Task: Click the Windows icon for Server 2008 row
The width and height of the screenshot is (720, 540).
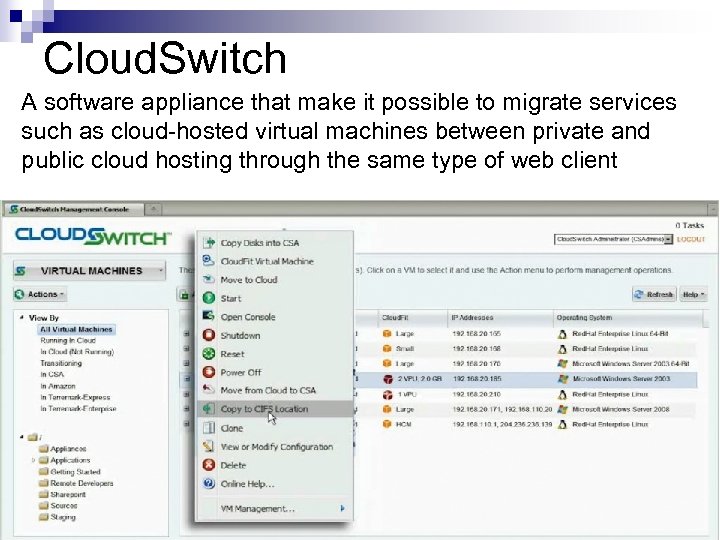Action: [562, 409]
